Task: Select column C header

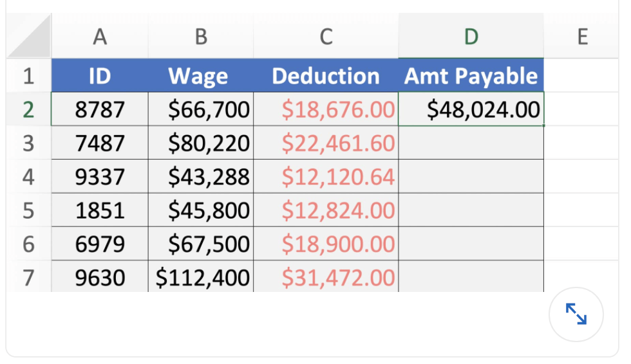Action: pos(326,37)
